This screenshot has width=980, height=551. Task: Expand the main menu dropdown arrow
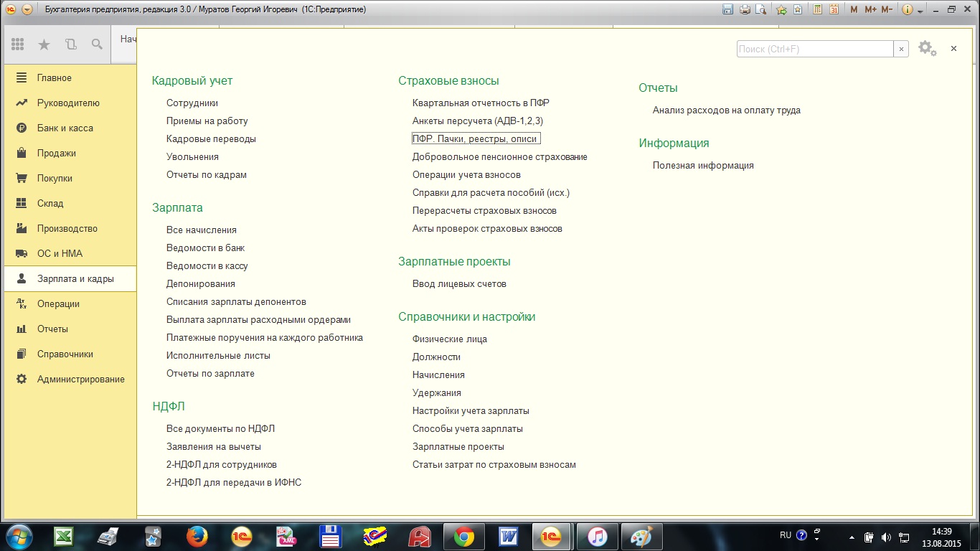tap(27, 9)
